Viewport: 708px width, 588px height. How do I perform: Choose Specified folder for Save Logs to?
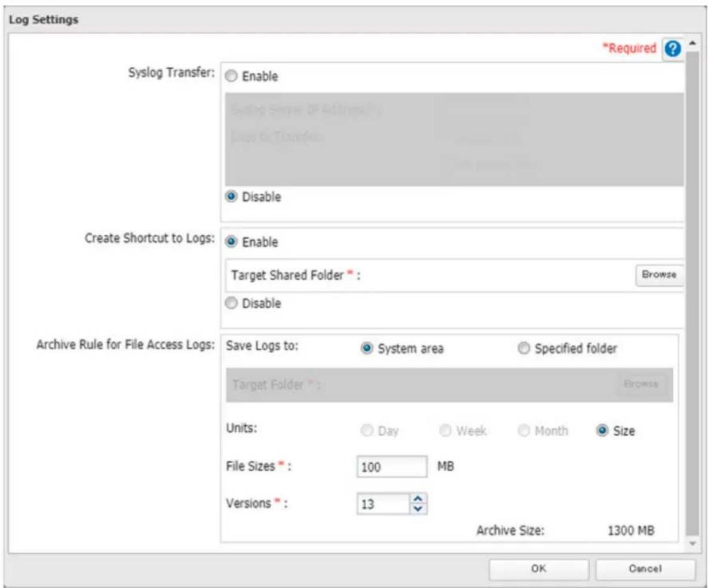(523, 348)
